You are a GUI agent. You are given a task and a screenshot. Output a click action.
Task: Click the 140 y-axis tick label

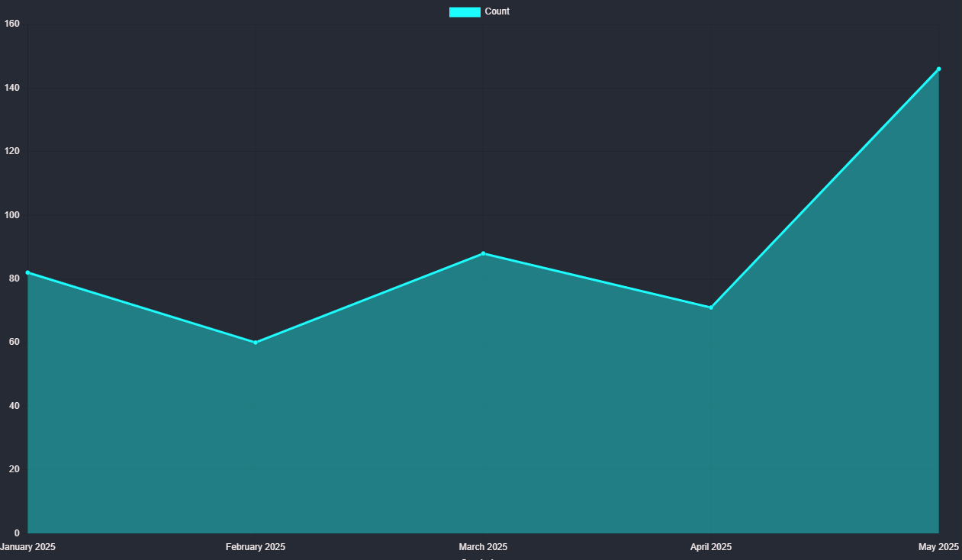point(11,88)
